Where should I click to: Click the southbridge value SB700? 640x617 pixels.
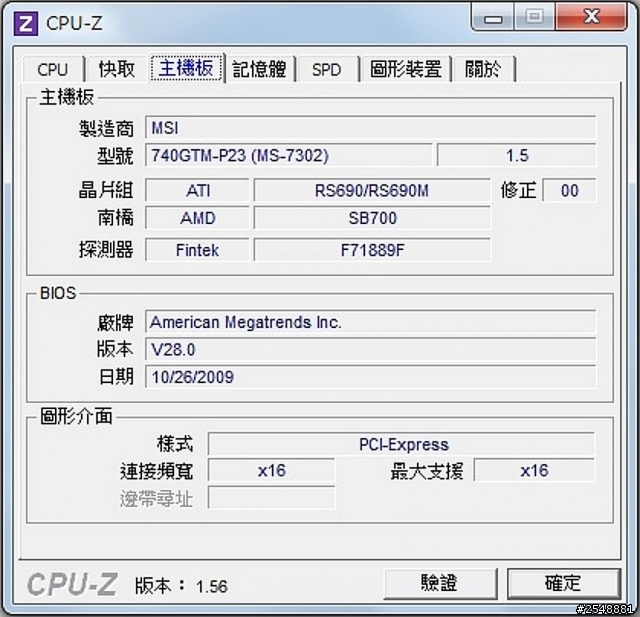tap(372, 218)
